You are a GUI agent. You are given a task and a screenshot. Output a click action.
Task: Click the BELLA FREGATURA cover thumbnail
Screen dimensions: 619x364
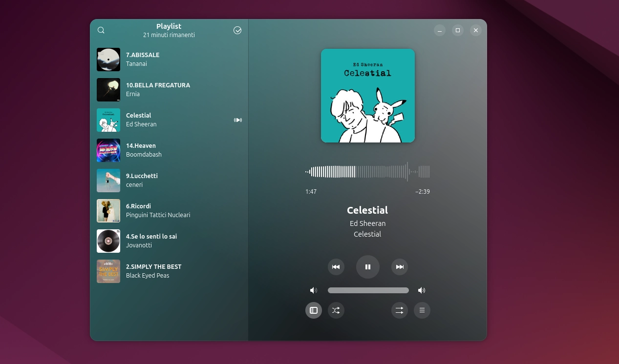[x=108, y=90]
